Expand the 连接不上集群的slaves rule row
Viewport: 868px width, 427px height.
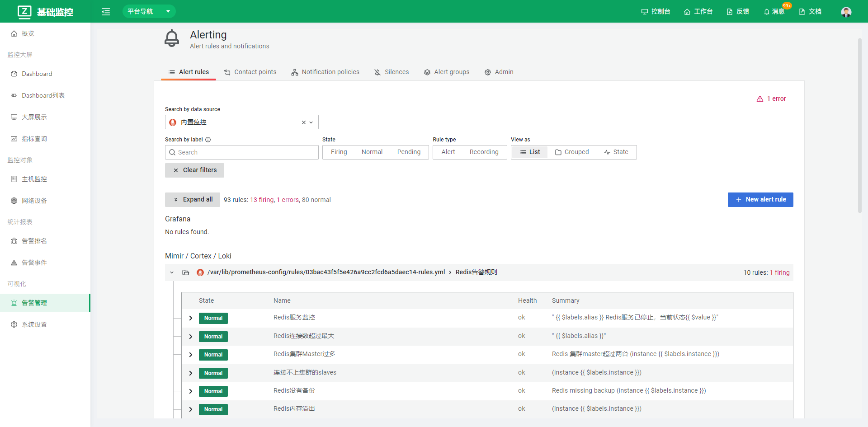(x=191, y=373)
